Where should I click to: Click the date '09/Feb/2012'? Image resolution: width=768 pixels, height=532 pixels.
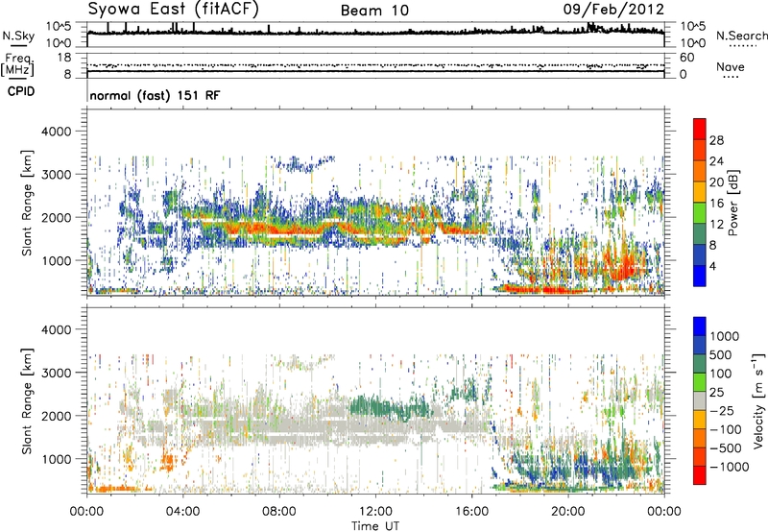point(613,9)
